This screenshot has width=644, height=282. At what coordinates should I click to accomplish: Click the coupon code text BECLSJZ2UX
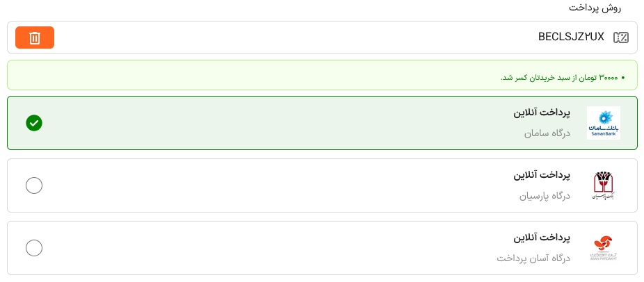pos(571,38)
